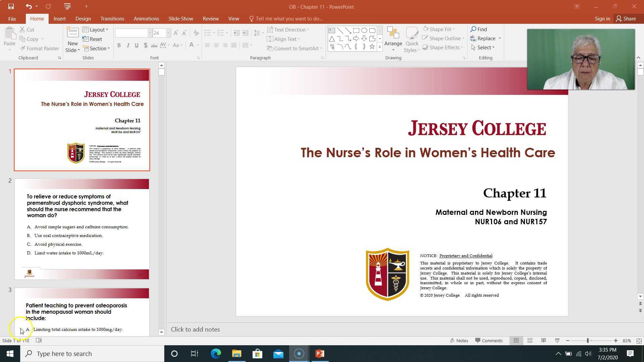Open PowerPoint from the Windows taskbar
The width and height of the screenshot is (644, 362).
320,354
